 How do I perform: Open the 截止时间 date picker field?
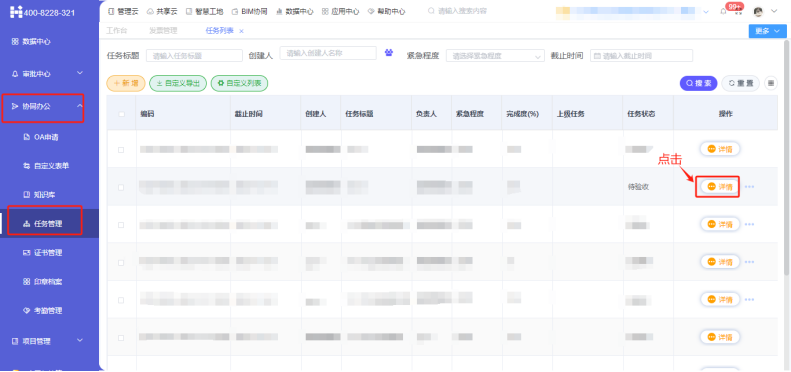[x=641, y=56]
